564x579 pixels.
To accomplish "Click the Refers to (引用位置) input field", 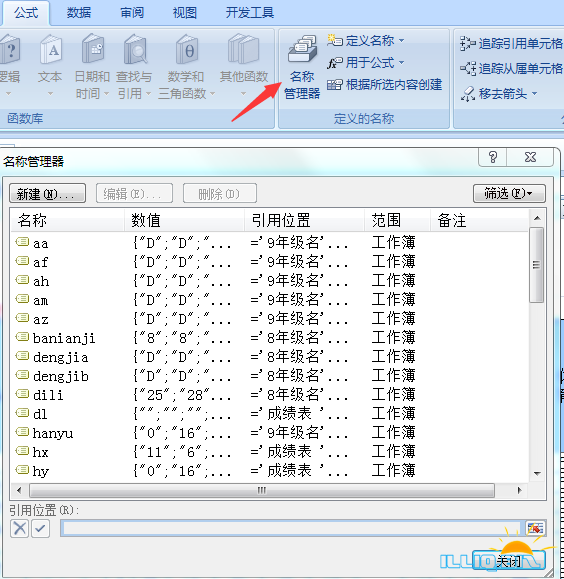I will (x=292, y=528).
